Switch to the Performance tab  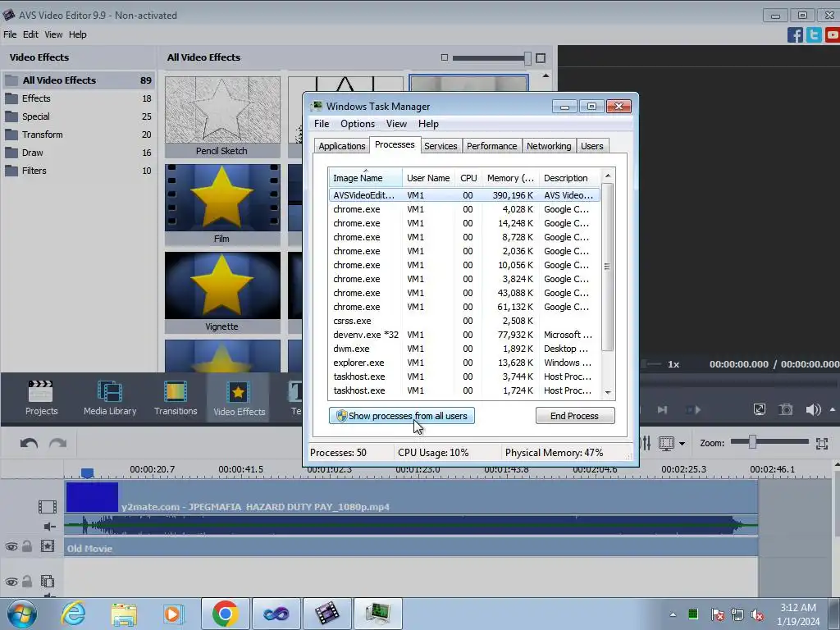[x=491, y=146]
